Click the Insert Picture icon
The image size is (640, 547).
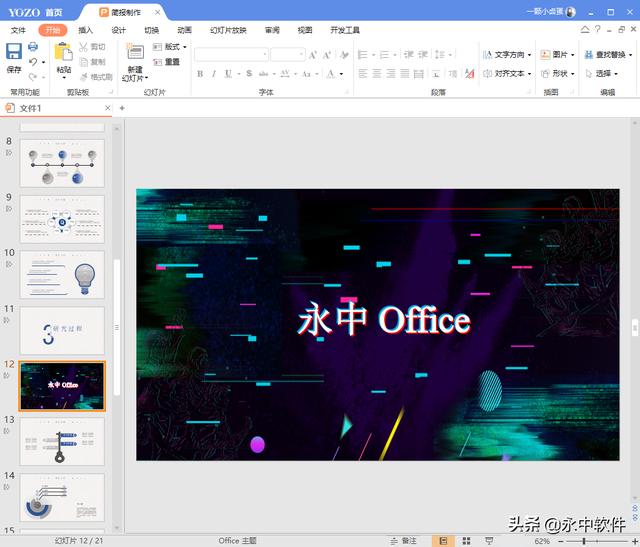[545, 55]
